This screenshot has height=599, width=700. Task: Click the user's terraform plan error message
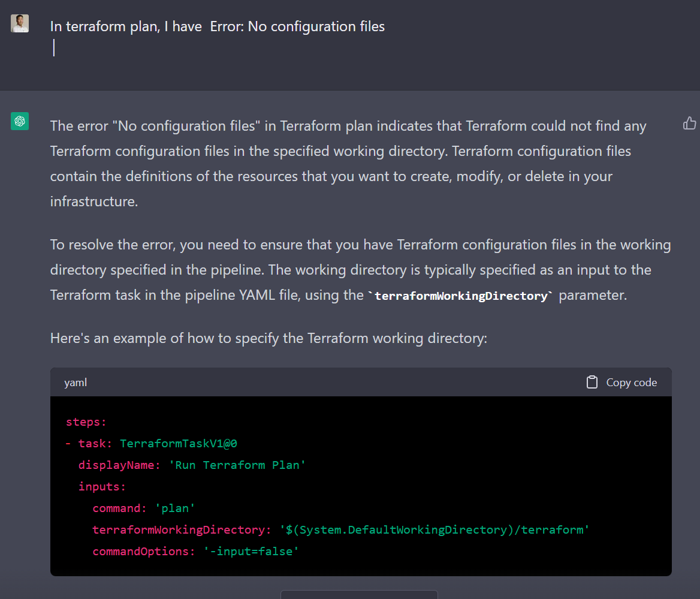[217, 26]
